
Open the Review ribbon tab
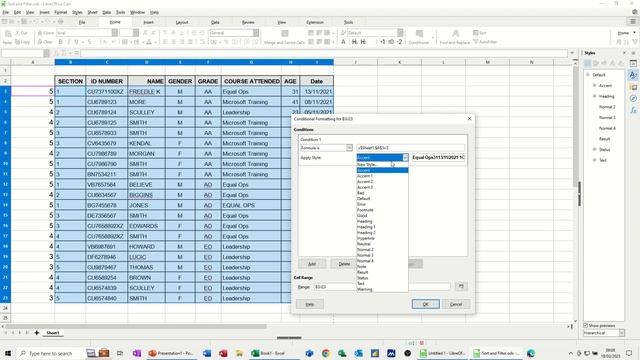pyautogui.click(x=248, y=22)
